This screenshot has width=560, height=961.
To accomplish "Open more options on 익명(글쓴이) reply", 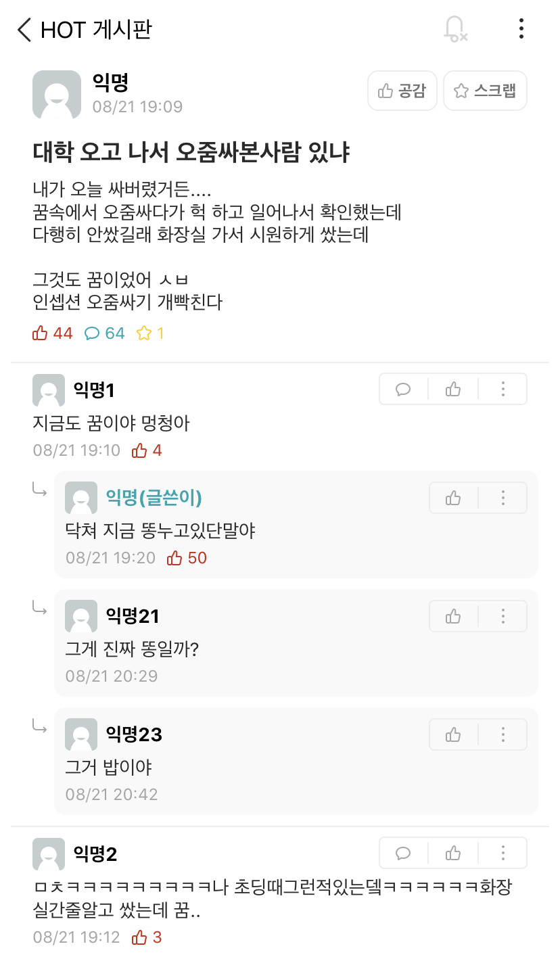I will click(503, 498).
